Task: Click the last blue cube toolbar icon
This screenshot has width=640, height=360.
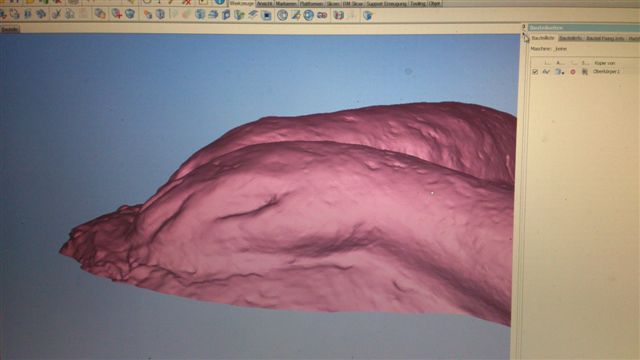Action: point(367,16)
